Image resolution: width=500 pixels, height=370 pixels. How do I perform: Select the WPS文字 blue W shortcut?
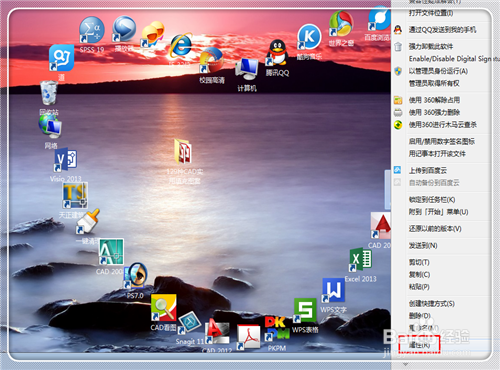click(334, 296)
